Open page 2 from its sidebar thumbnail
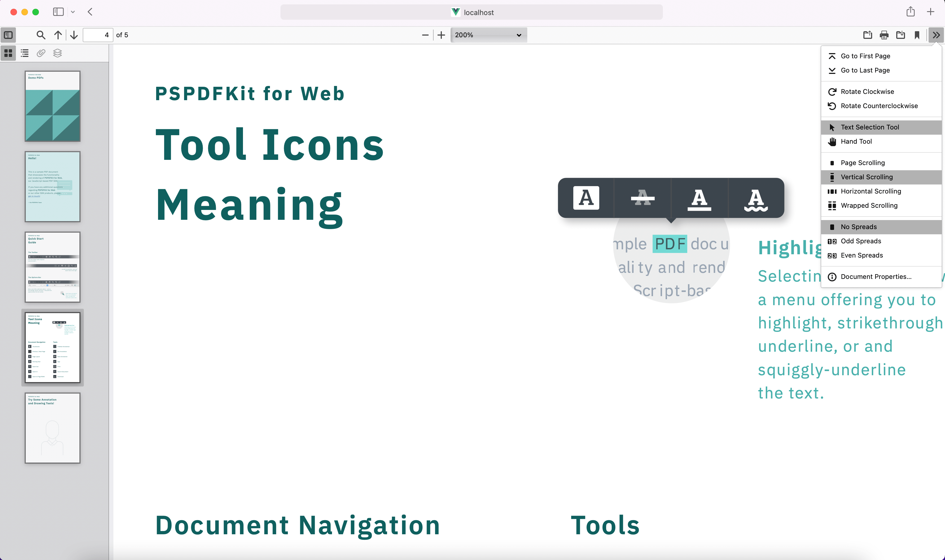 click(x=53, y=186)
